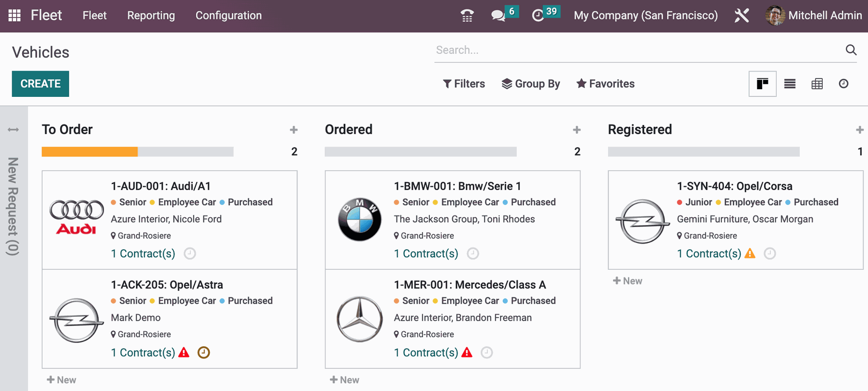Open the Fleet menu item
Screen dimensions: 868x391
pos(94,15)
